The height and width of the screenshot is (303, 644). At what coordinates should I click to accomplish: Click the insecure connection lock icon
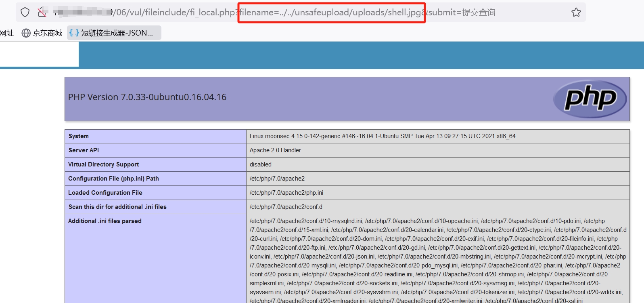tap(42, 13)
